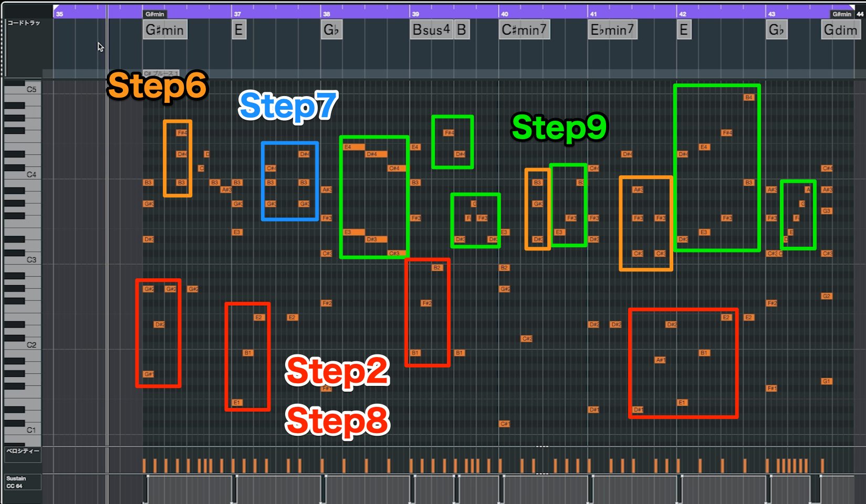Viewport: 866px width, 504px height.
Task: Play the C4 piano key
Action: point(23,175)
